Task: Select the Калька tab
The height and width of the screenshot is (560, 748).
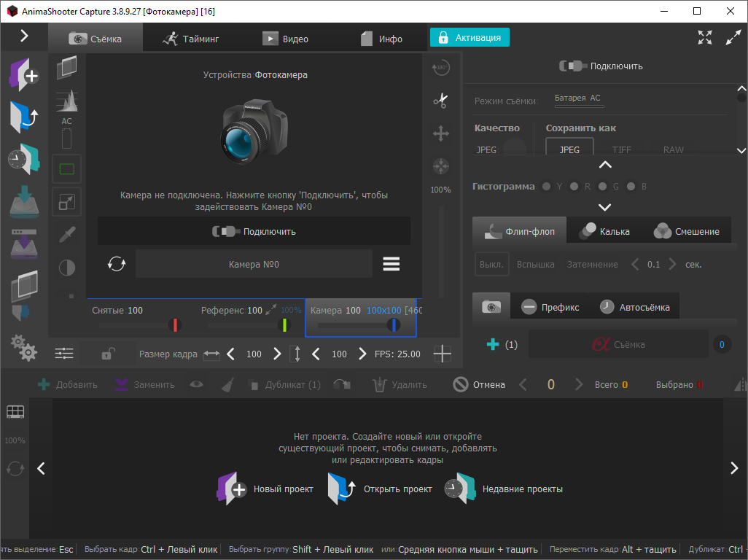Action: coord(604,231)
